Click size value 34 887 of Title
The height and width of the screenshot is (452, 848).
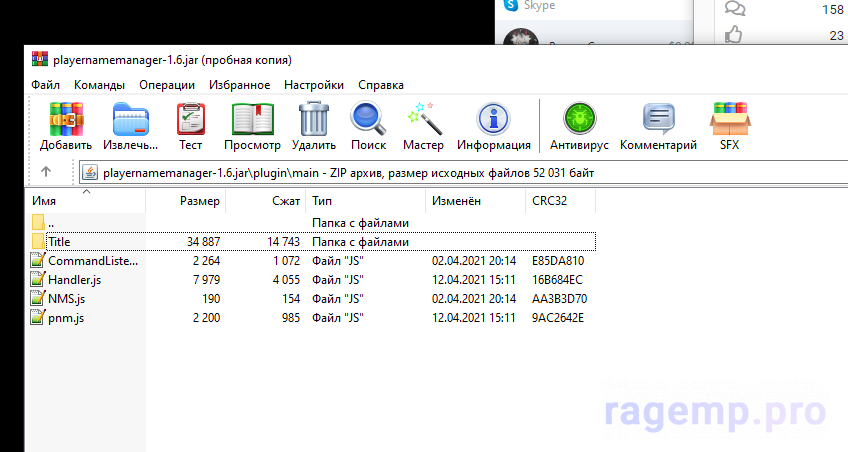203,242
